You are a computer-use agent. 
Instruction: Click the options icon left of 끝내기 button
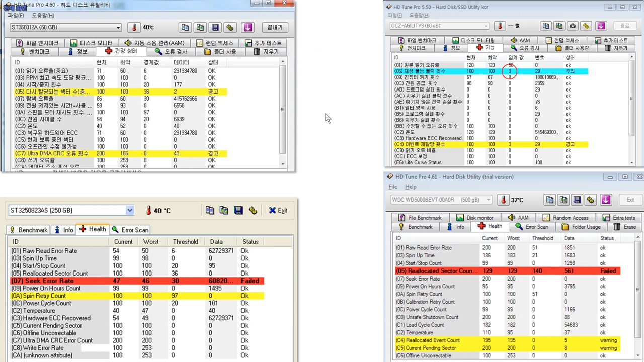pos(230,28)
